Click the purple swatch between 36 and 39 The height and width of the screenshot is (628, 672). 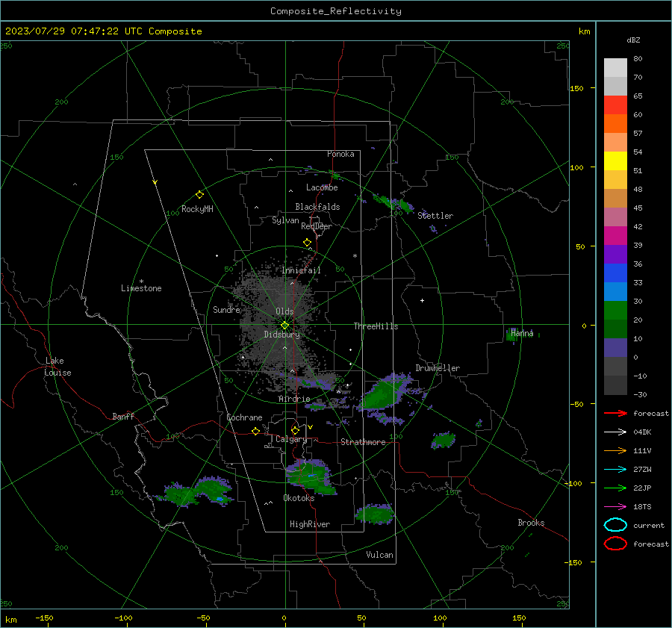coord(615,254)
